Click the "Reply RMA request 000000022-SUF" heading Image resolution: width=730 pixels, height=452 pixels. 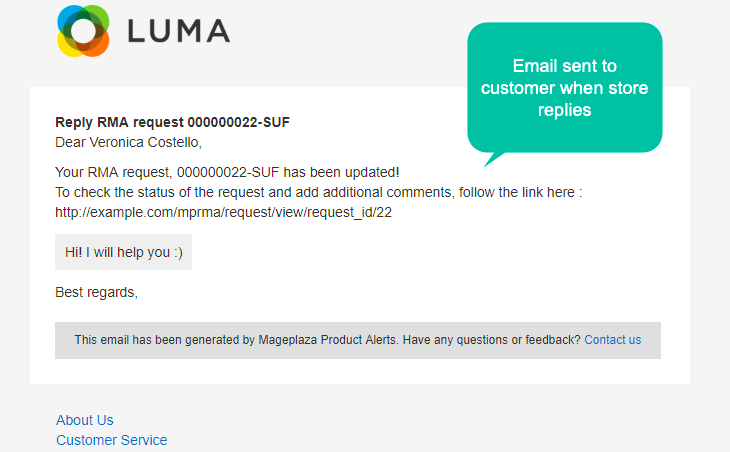(172, 122)
